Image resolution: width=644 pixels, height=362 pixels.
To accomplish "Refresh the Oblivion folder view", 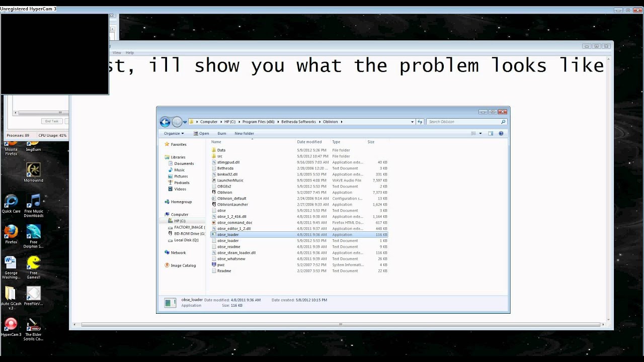I will coord(420,122).
